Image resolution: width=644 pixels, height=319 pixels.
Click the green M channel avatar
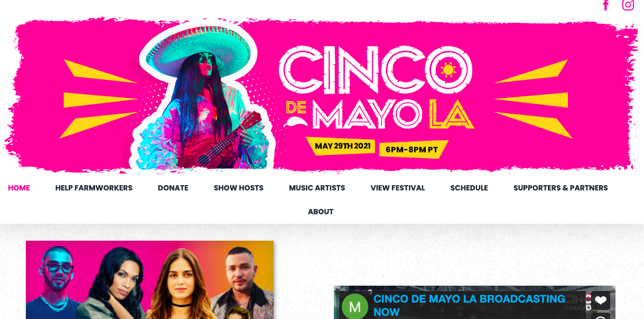click(x=355, y=306)
